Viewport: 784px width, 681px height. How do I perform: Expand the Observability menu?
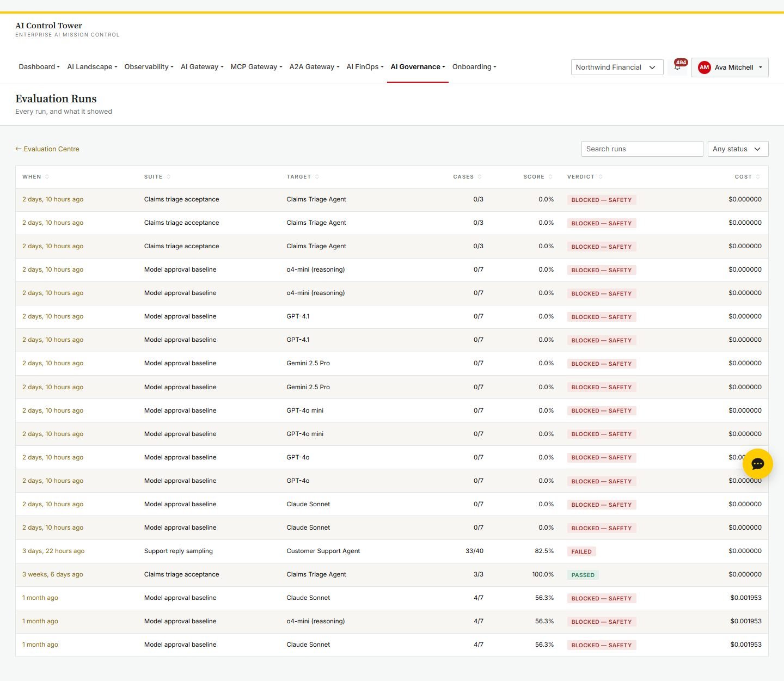[x=149, y=67]
